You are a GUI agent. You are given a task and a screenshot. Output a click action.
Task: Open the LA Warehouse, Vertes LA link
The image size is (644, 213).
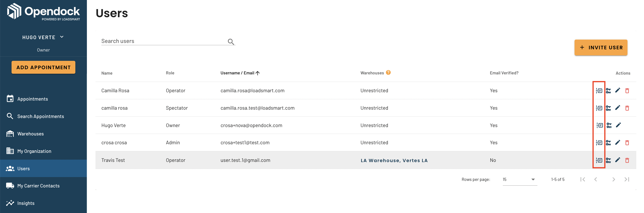[x=394, y=161]
